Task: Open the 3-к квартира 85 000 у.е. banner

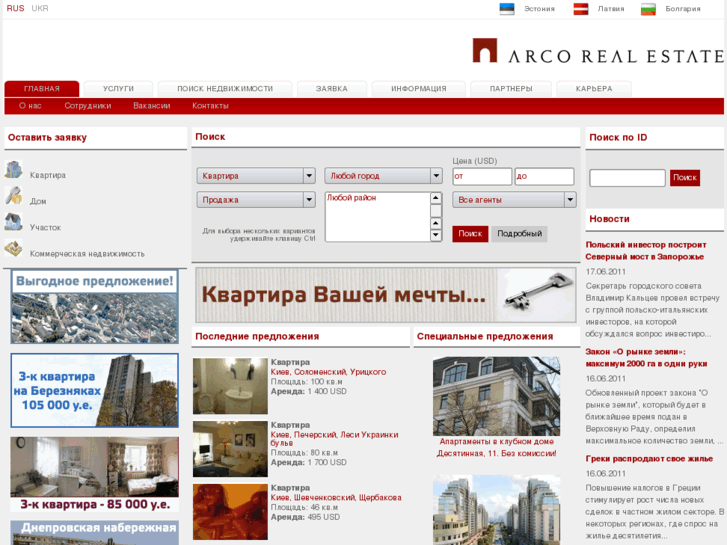Action: click(95, 474)
